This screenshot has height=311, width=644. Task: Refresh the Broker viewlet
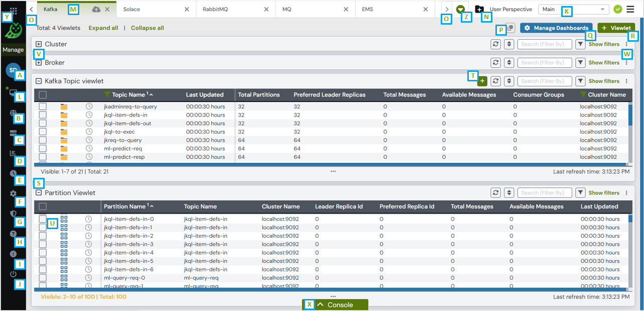click(x=496, y=63)
